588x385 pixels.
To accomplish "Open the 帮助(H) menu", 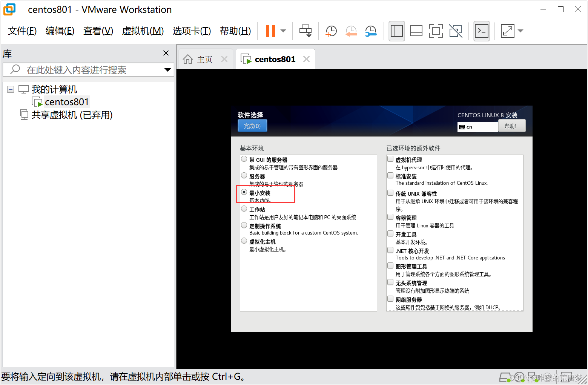I will tap(235, 31).
